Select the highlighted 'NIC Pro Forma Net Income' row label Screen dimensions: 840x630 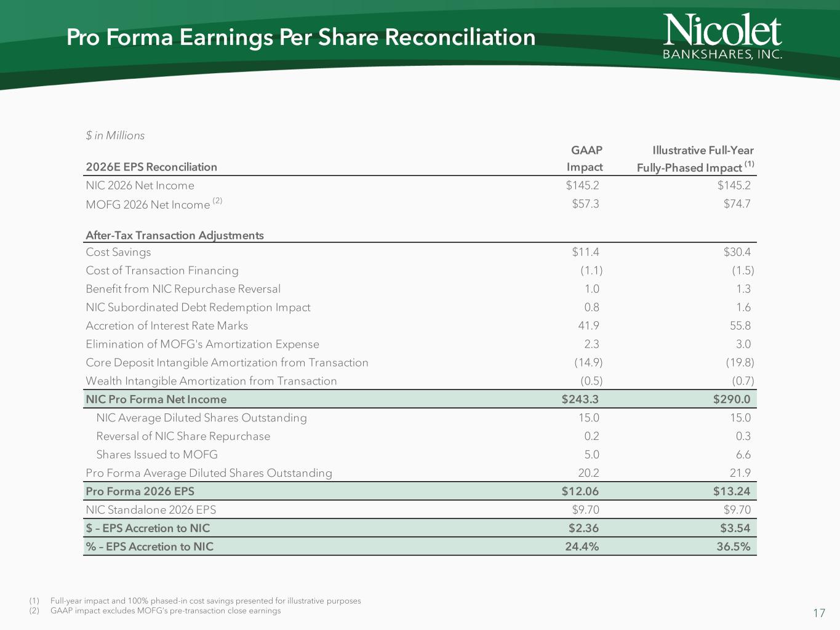156,399
